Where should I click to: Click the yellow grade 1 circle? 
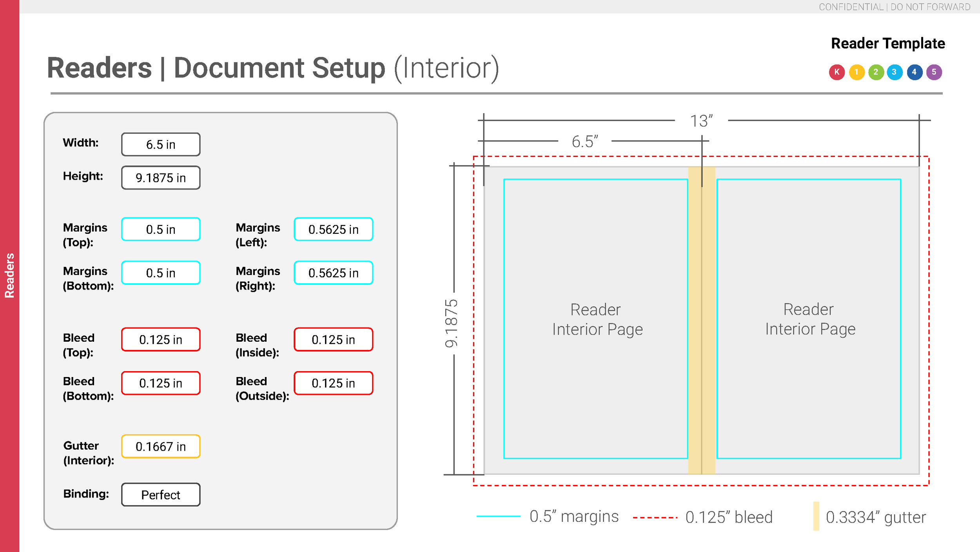857,72
